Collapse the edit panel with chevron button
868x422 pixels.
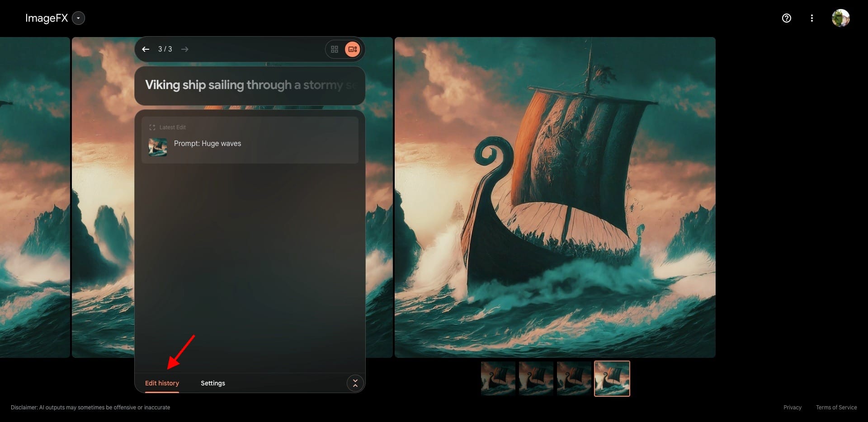(355, 383)
